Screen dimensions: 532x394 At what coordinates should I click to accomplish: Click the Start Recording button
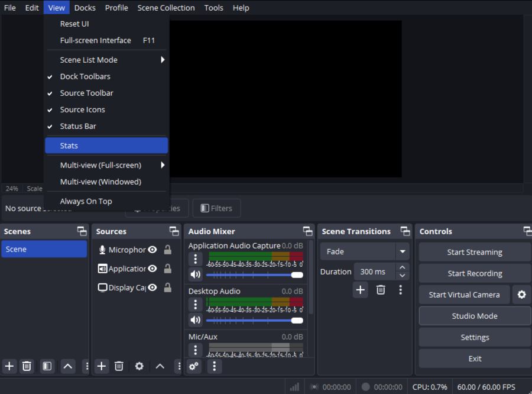(475, 273)
